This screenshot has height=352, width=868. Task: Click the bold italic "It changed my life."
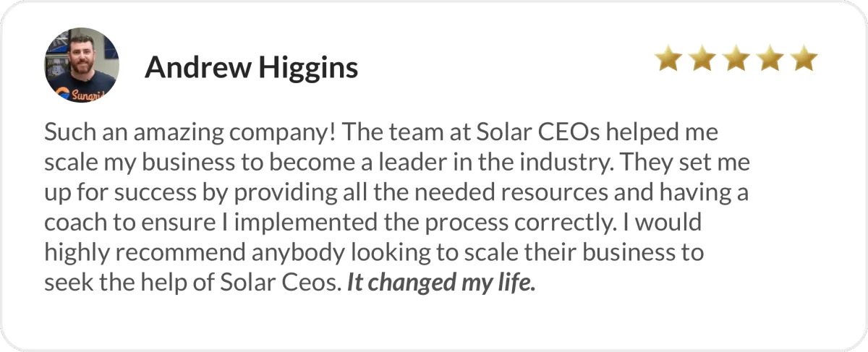pyautogui.click(x=441, y=283)
